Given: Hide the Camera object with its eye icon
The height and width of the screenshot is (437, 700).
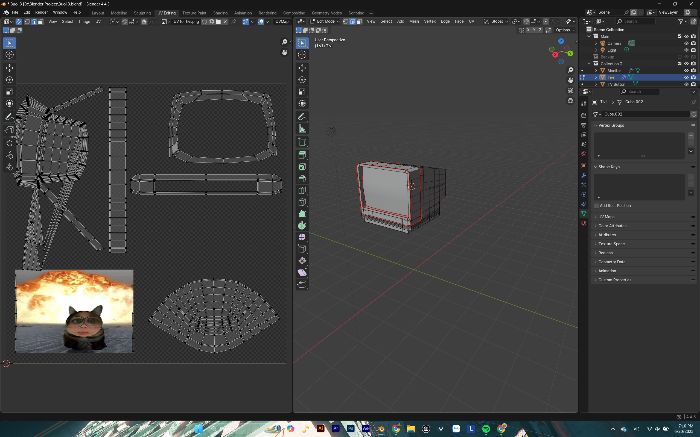Looking at the screenshot, I should tap(686, 44).
